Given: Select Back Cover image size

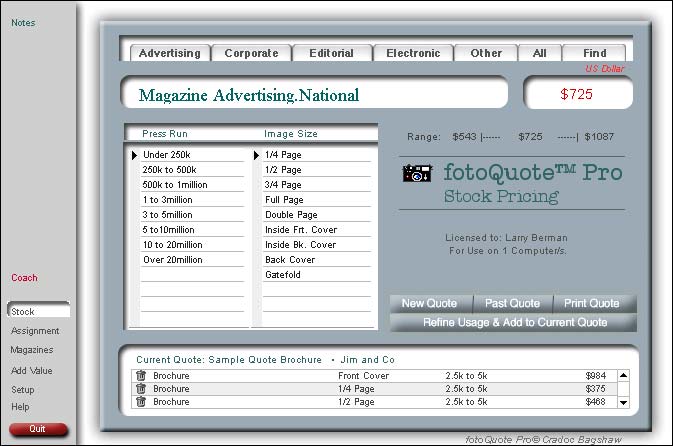Looking at the screenshot, I should [317, 260].
